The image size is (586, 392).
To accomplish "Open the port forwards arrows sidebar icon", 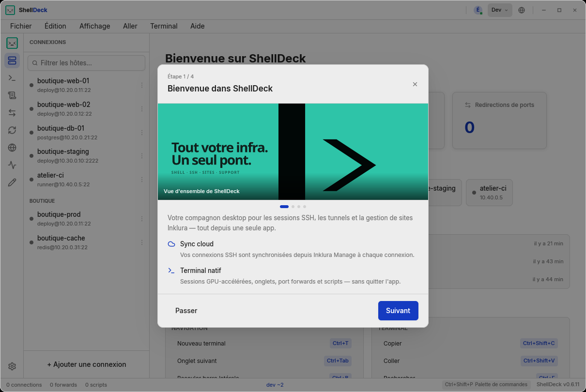I will [12, 113].
